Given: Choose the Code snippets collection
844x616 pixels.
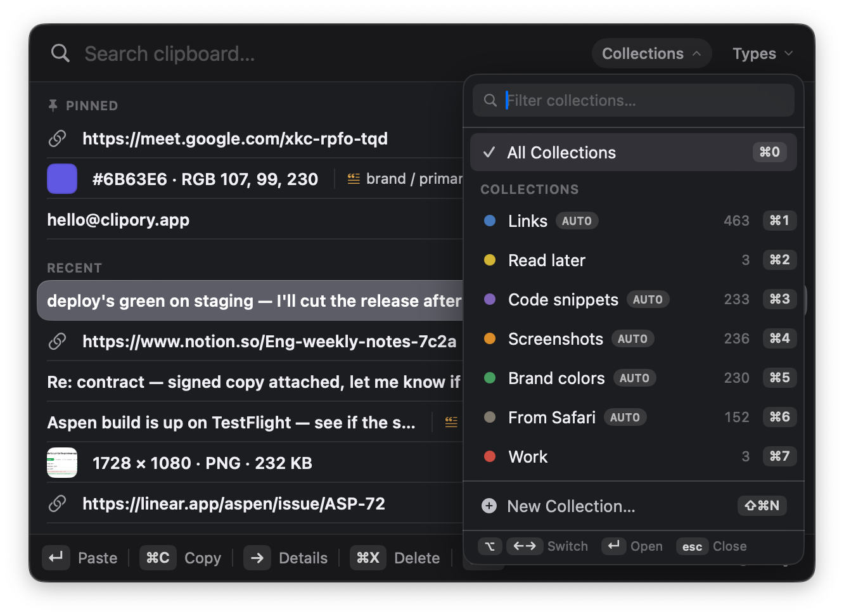Looking at the screenshot, I should coord(633,299).
